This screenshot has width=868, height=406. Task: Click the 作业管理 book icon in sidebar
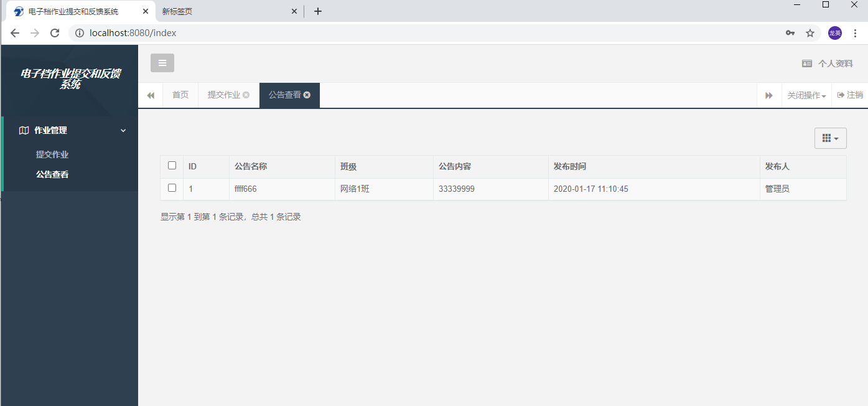click(x=24, y=130)
